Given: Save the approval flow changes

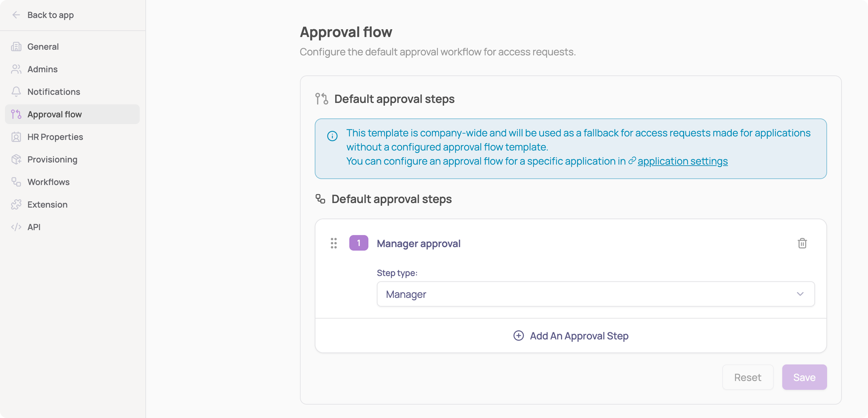Looking at the screenshot, I should pyautogui.click(x=804, y=377).
